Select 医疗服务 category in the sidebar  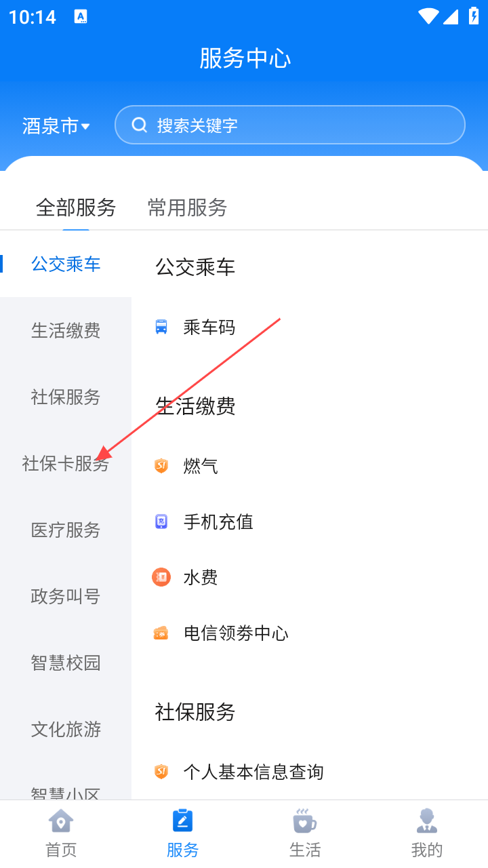click(x=66, y=530)
